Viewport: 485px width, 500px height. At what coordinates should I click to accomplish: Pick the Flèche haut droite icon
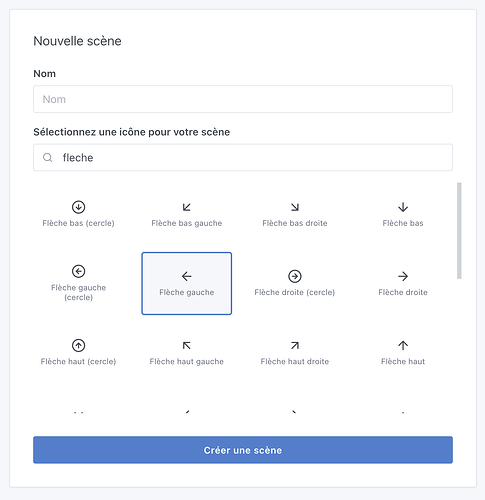[x=295, y=353]
